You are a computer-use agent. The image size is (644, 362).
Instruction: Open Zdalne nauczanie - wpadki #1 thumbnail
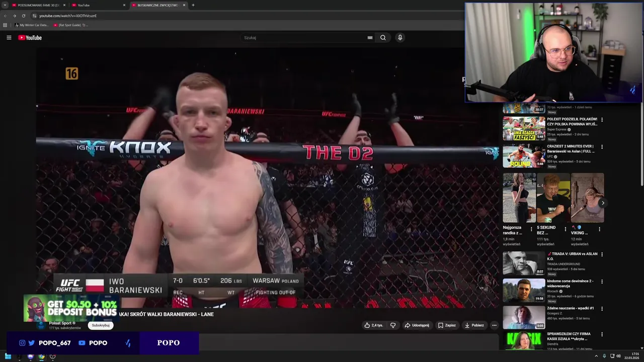pyautogui.click(x=524, y=318)
